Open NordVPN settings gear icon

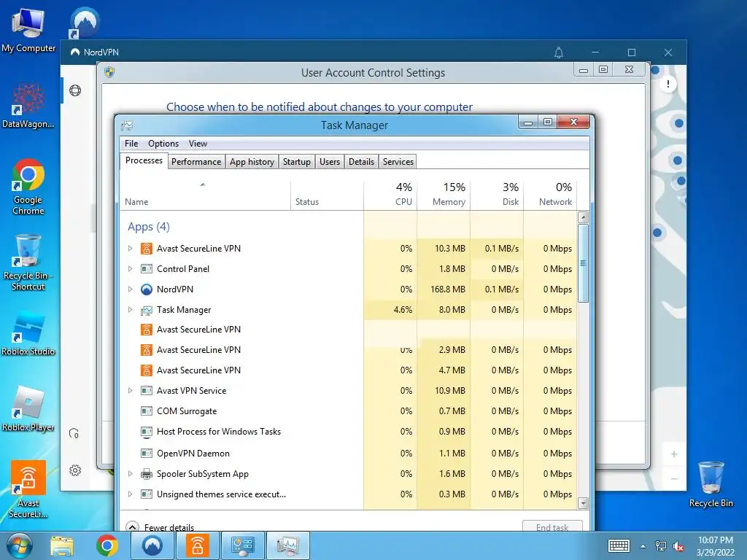point(75,470)
